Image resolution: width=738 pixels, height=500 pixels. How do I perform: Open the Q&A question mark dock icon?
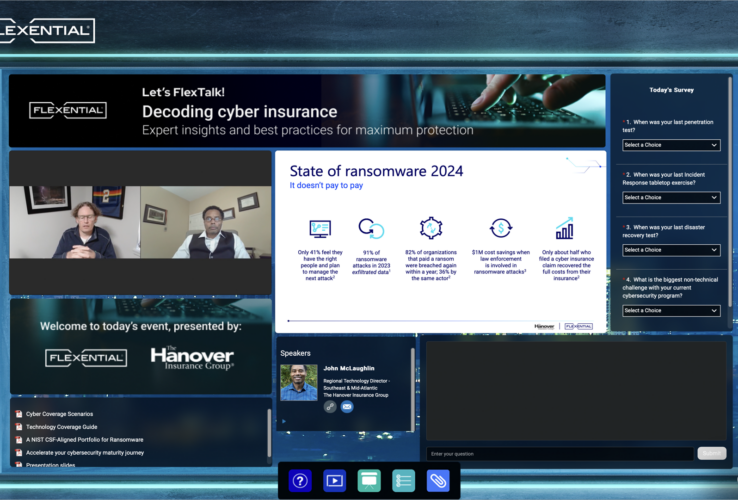[x=300, y=481]
